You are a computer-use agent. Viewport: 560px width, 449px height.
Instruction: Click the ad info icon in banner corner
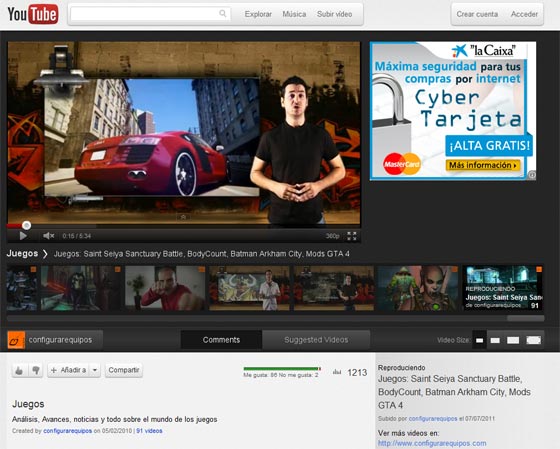[x=532, y=175]
